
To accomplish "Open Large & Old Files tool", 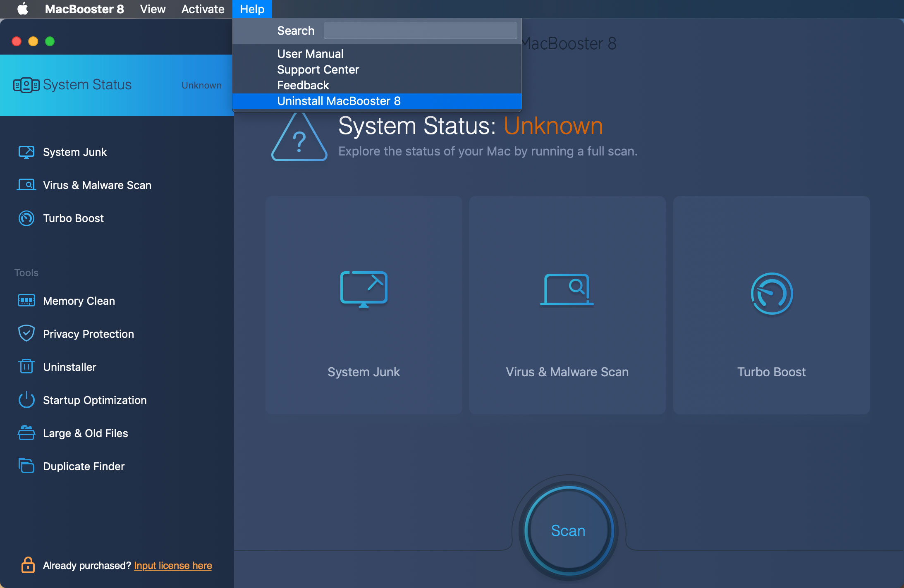I will coord(86,433).
